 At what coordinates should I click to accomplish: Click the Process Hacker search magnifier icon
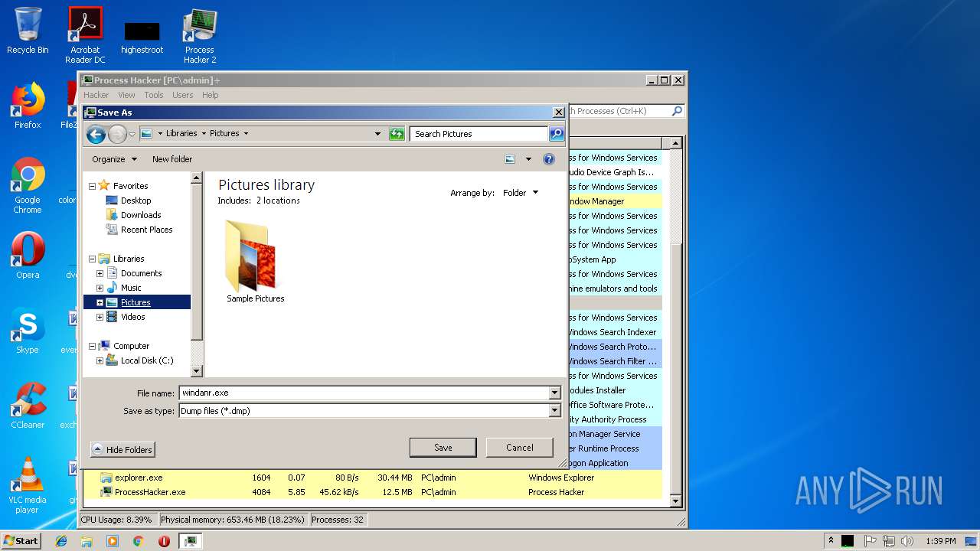tap(677, 111)
